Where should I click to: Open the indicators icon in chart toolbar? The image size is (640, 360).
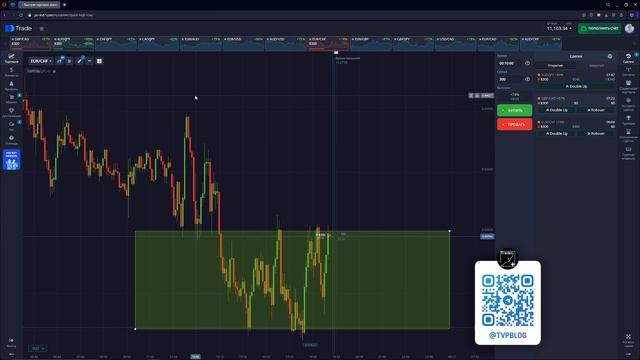point(69,61)
